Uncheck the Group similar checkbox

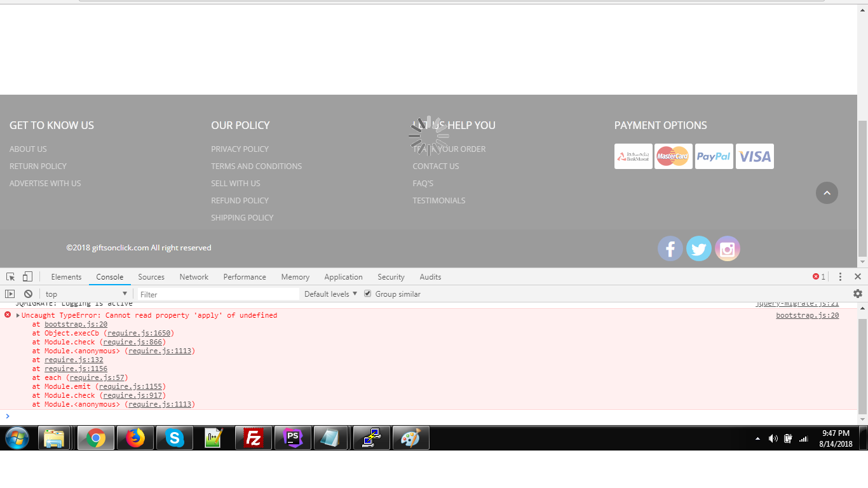pyautogui.click(x=367, y=294)
